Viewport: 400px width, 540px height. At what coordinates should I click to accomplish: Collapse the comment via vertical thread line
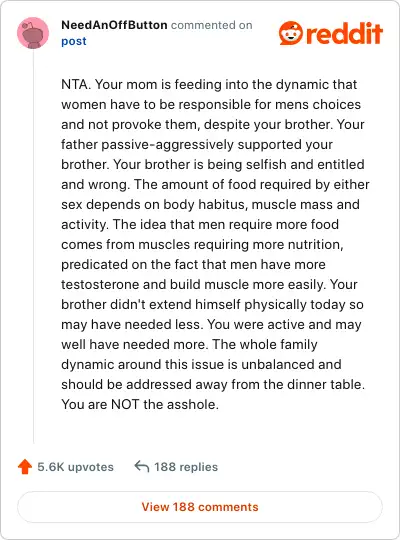33,246
